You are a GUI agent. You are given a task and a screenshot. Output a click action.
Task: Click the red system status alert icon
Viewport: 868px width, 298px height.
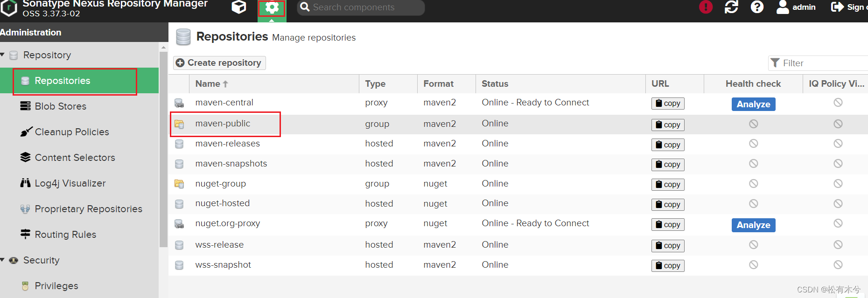706,7
